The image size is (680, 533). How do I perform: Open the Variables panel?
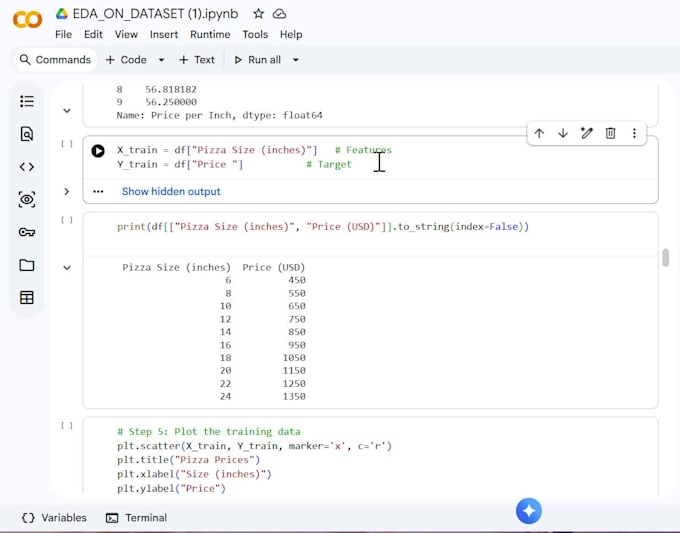click(x=54, y=518)
